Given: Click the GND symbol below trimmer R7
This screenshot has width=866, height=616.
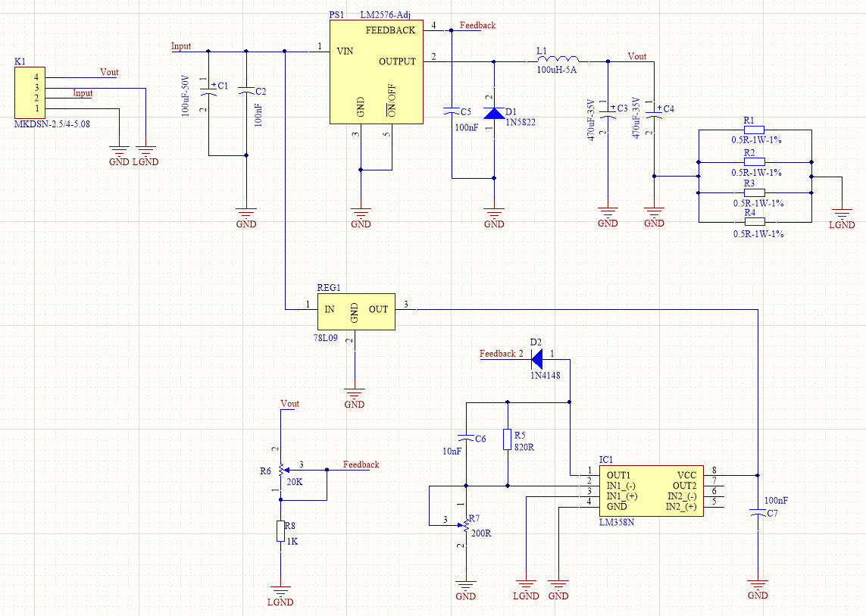Looking at the screenshot, I should pyautogui.click(x=466, y=589).
